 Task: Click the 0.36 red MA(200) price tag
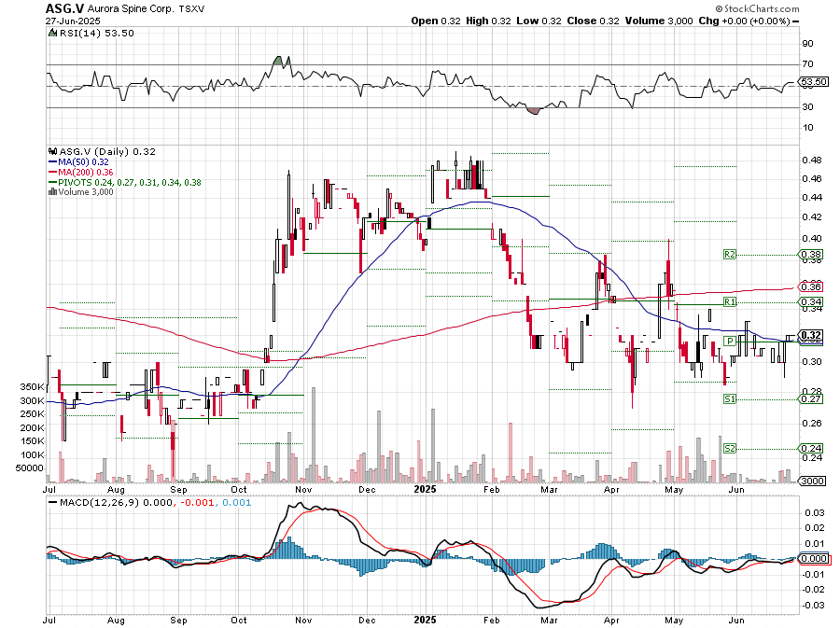pyautogui.click(x=811, y=287)
